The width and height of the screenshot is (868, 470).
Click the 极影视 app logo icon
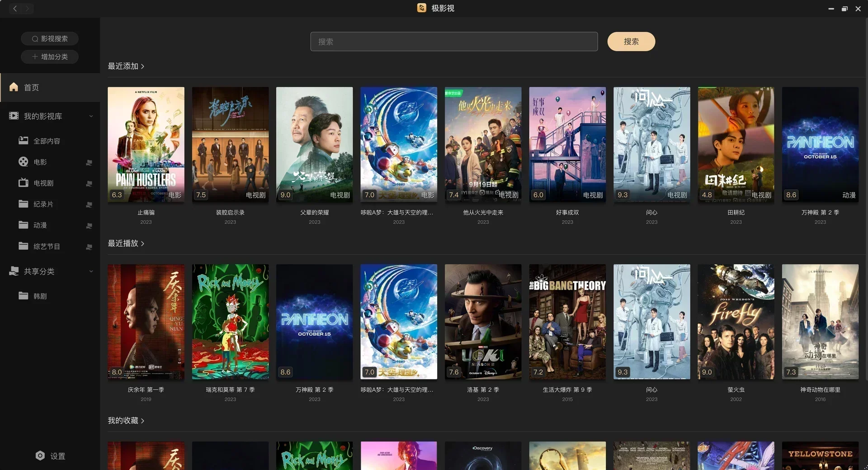pyautogui.click(x=421, y=8)
